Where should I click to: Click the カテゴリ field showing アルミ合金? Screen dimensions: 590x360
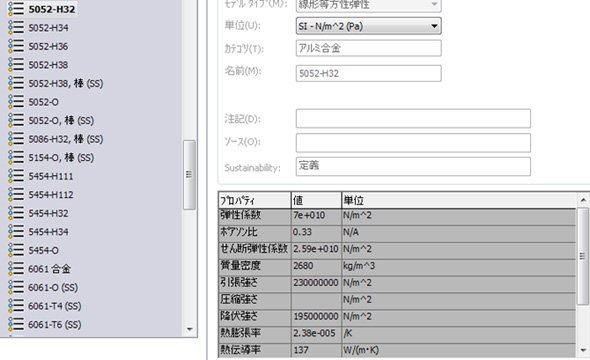368,48
